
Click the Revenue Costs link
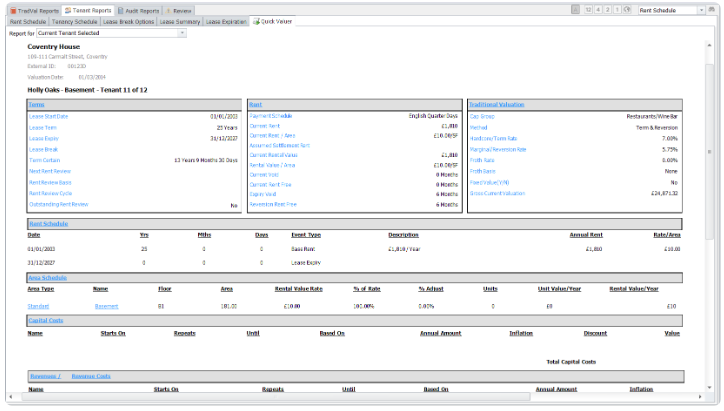point(90,376)
